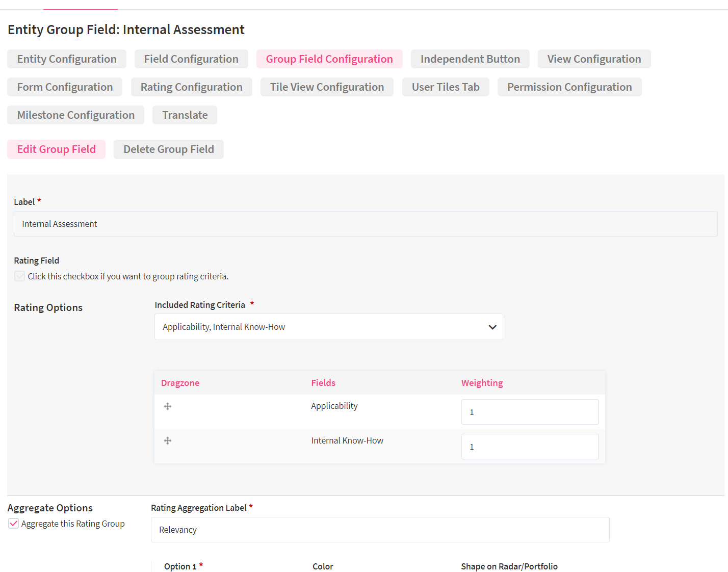Edit the Internal Know-How weighting field
Image resolution: width=728 pixels, height=572 pixels.
(x=529, y=447)
